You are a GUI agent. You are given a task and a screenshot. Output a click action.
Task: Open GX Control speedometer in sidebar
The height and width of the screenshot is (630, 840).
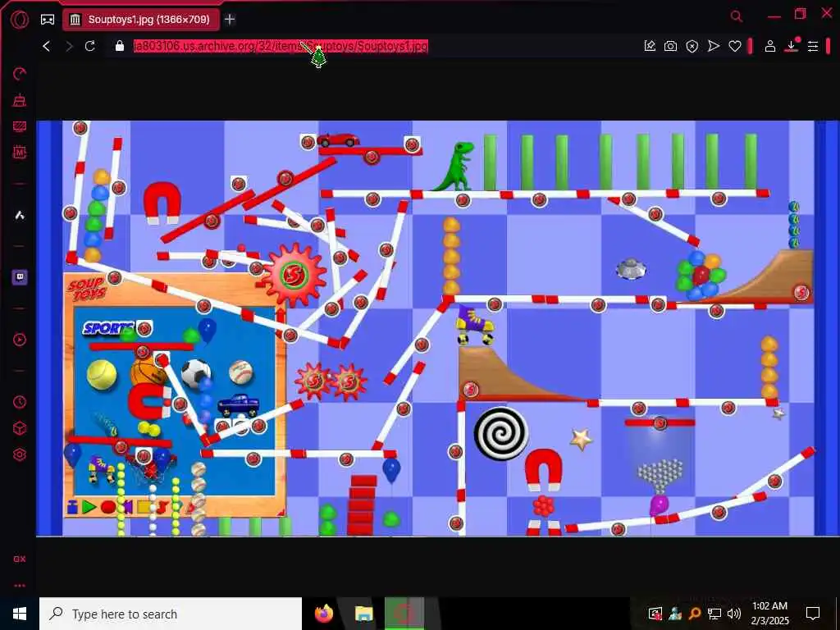20,74
